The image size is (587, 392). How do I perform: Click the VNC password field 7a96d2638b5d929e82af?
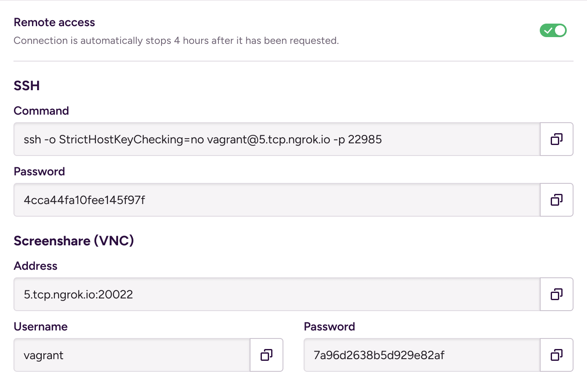(422, 355)
